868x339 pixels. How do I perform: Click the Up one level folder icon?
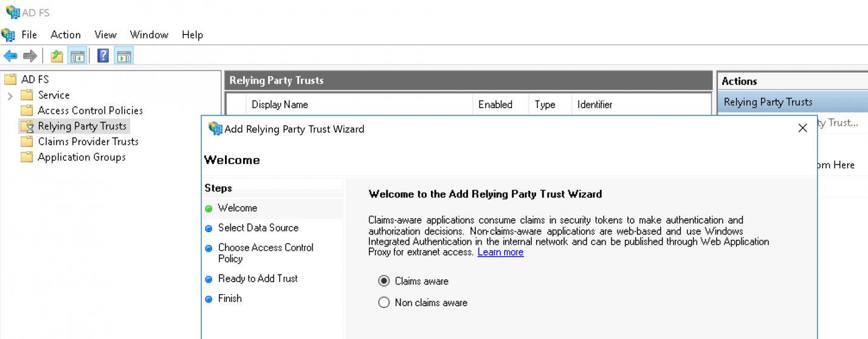click(57, 56)
